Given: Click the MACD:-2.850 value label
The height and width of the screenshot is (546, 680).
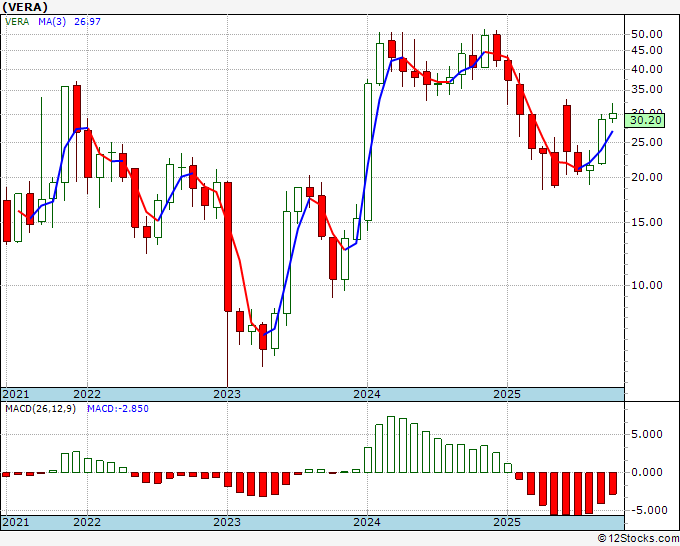Looking at the screenshot, I should [x=118, y=409].
